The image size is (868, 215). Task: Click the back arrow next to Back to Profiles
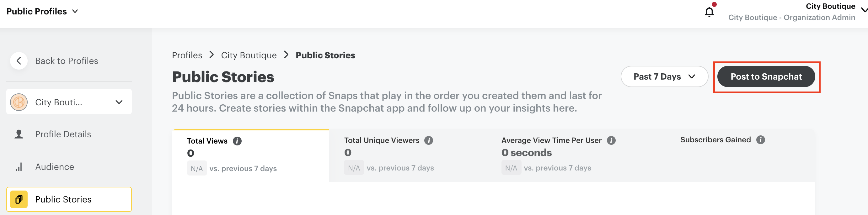[19, 60]
